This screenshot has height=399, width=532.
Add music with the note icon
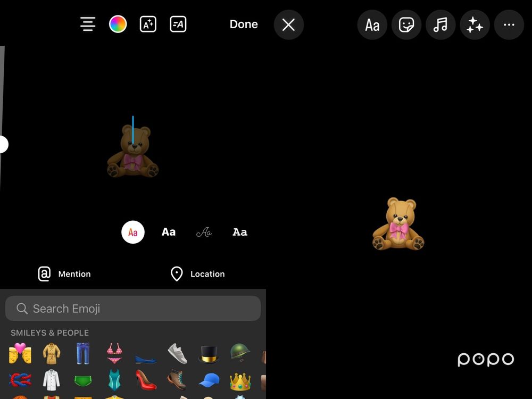pos(440,25)
